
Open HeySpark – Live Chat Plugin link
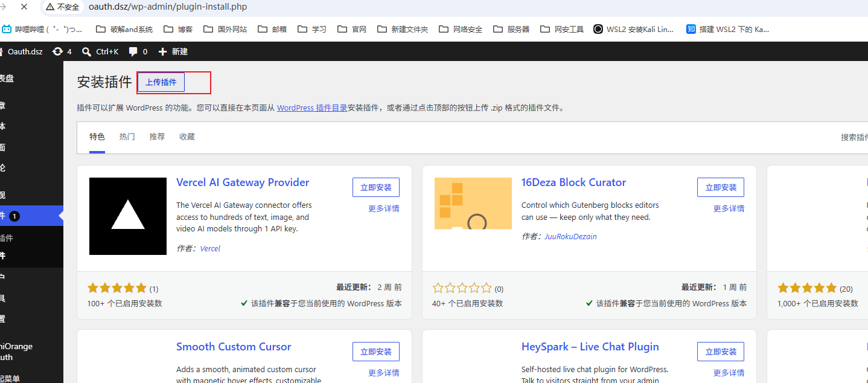[x=590, y=347]
